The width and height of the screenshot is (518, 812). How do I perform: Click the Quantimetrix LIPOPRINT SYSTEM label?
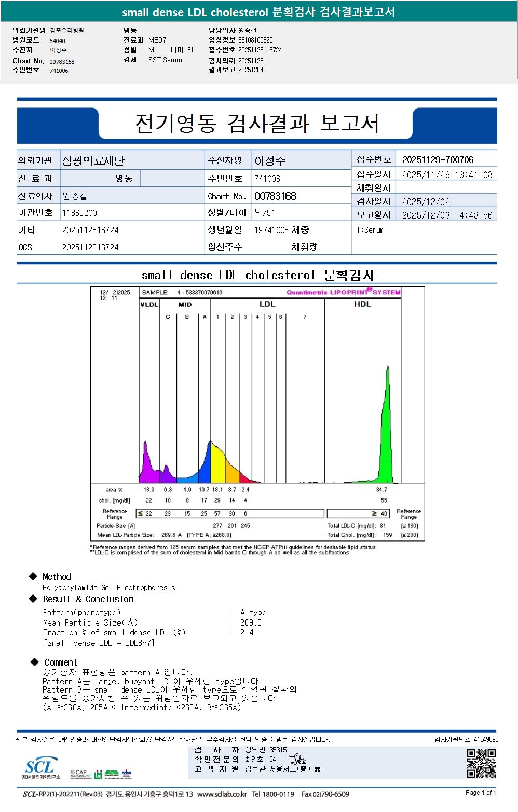(344, 292)
